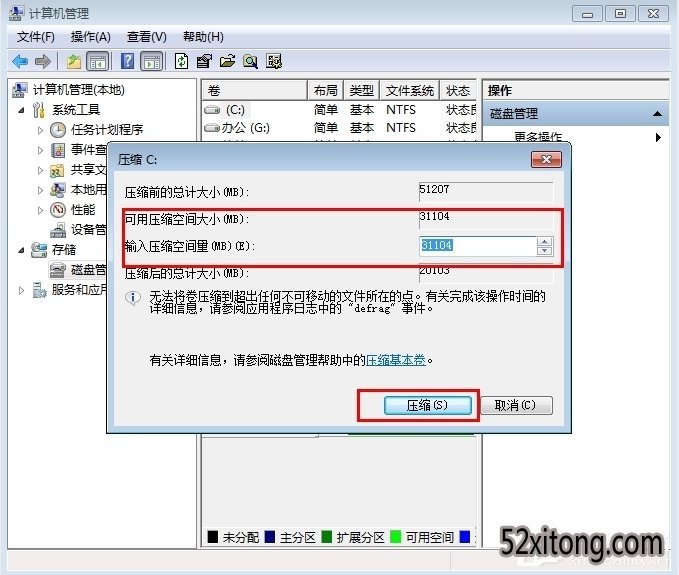Select the 事件查看器 icon in tree
The width and height of the screenshot is (679, 575).
pos(58,150)
